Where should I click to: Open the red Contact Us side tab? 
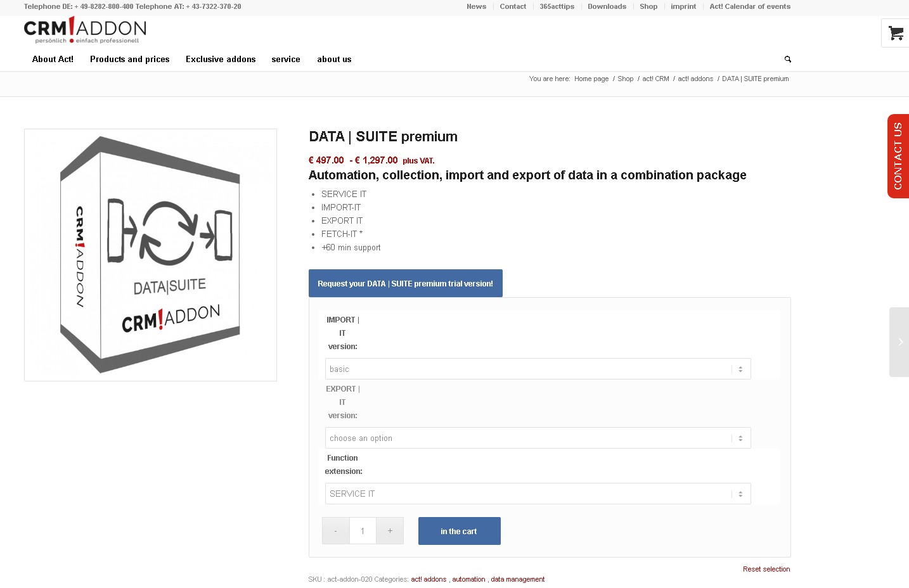coord(898,156)
